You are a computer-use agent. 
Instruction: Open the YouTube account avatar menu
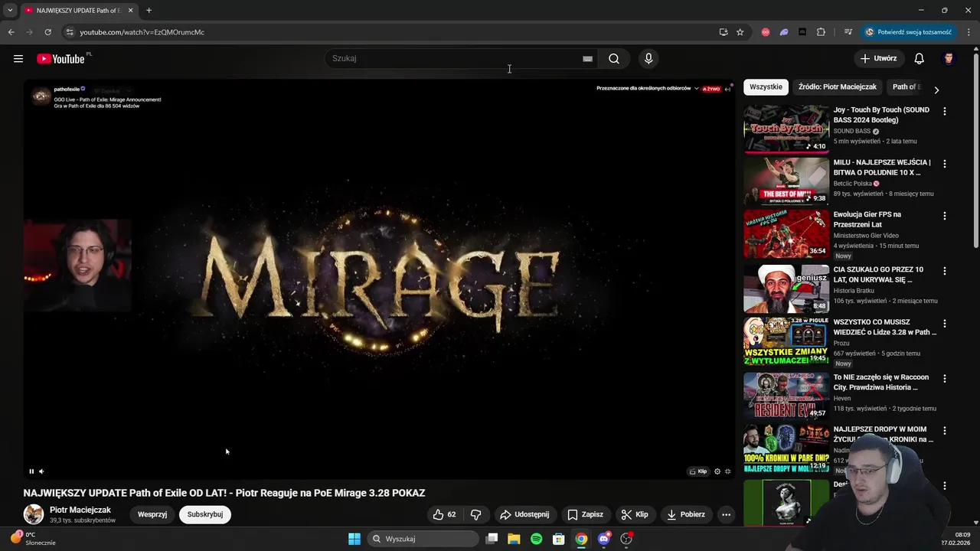(949, 59)
